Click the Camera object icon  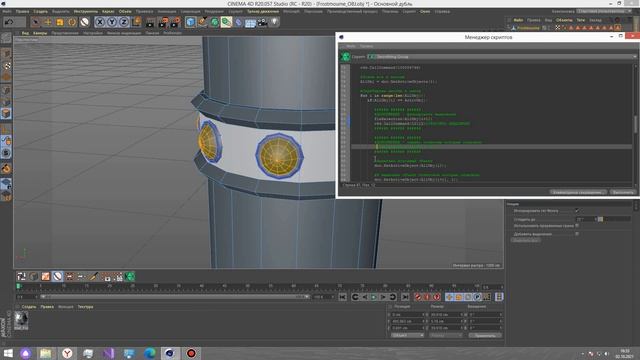[x=262, y=22]
